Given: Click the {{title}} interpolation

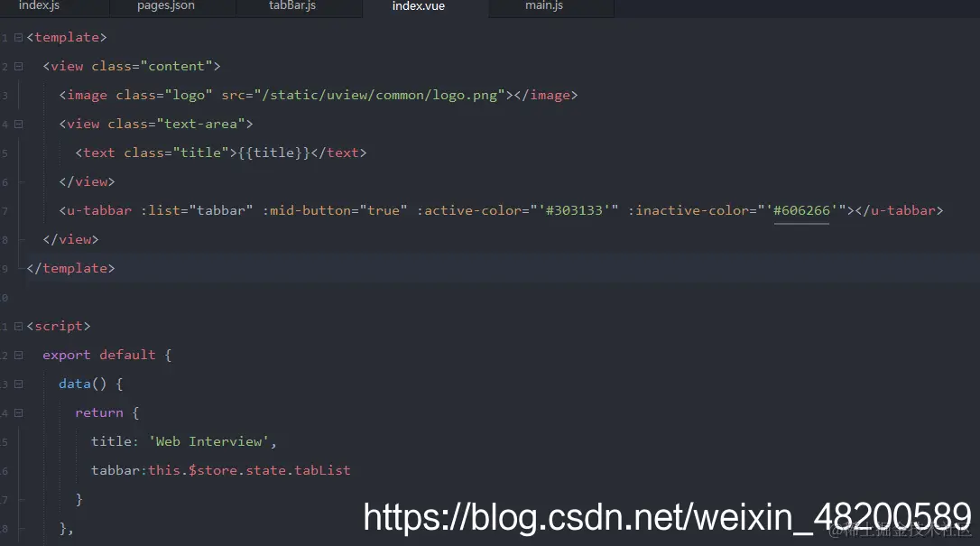Looking at the screenshot, I should pos(273,153).
